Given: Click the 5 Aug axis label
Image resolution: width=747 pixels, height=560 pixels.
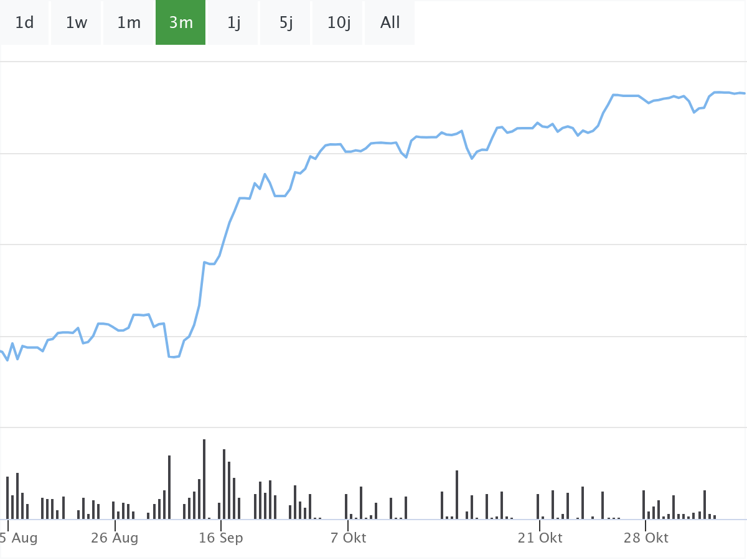Looking at the screenshot, I should tap(19, 538).
